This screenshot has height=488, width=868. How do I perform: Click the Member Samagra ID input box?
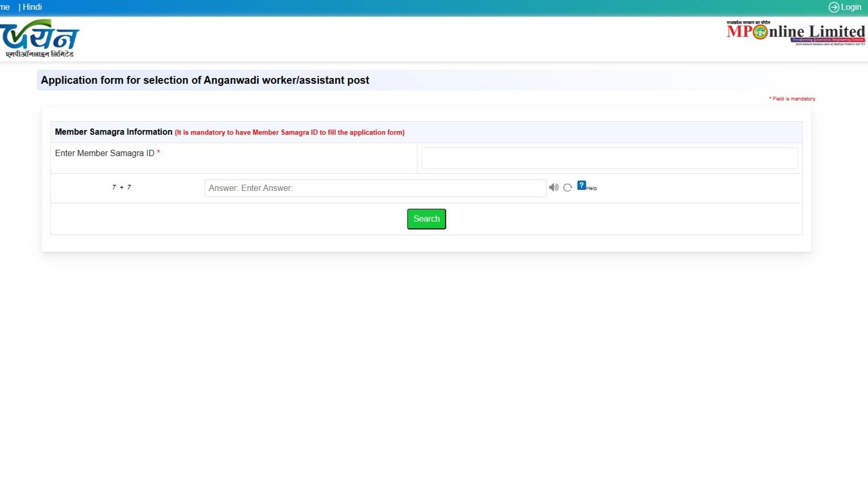click(609, 158)
